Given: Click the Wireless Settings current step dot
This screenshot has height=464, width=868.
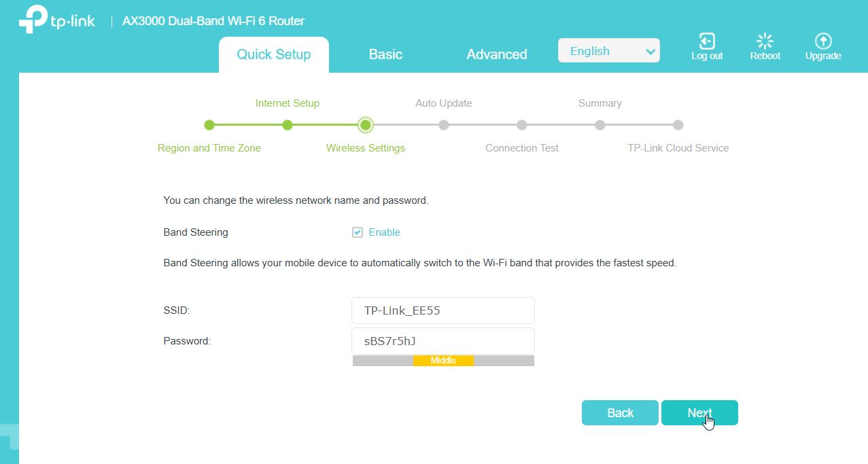Looking at the screenshot, I should (366, 125).
